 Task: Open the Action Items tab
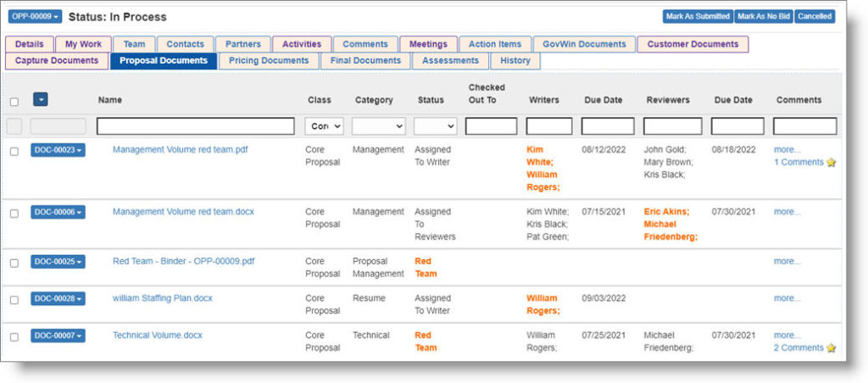(495, 44)
